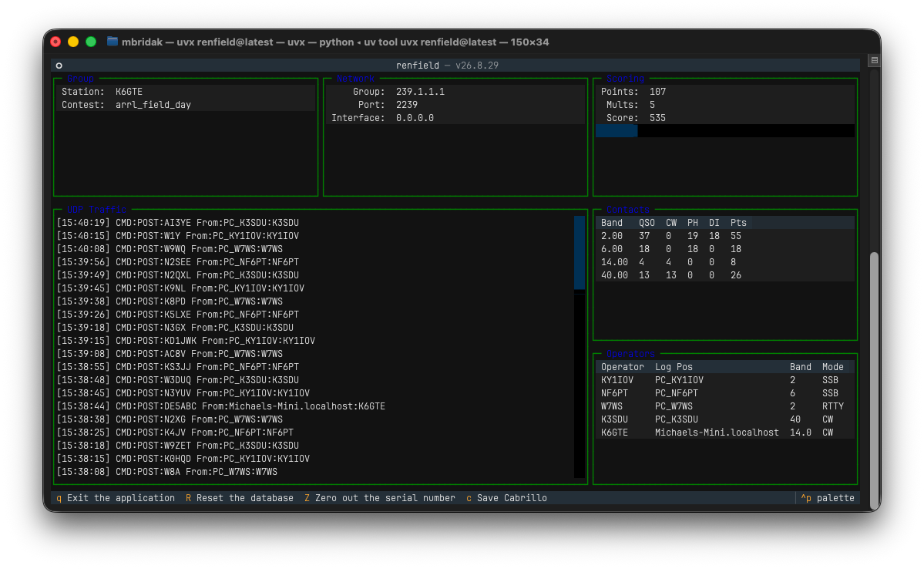The width and height of the screenshot is (924, 569).
Task: Select the KY1IOV operator row
Action: tap(725, 380)
